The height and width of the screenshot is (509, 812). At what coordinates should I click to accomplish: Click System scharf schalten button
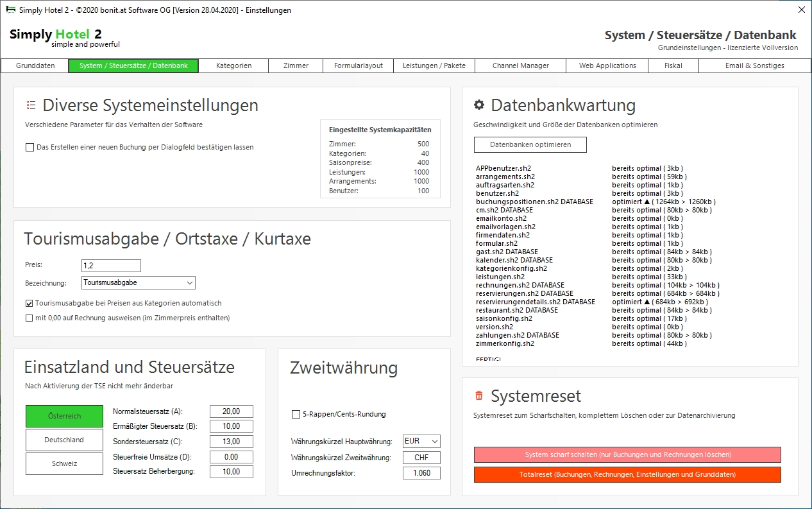point(628,454)
